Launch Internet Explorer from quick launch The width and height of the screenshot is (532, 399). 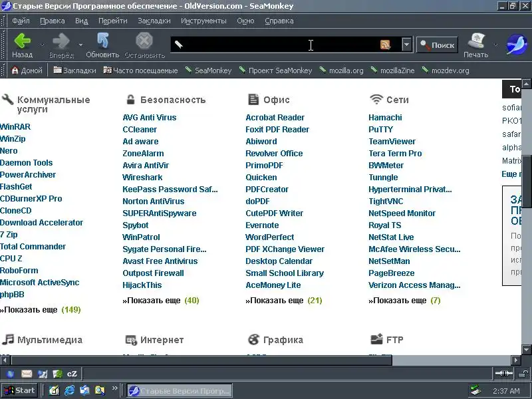coord(70,390)
